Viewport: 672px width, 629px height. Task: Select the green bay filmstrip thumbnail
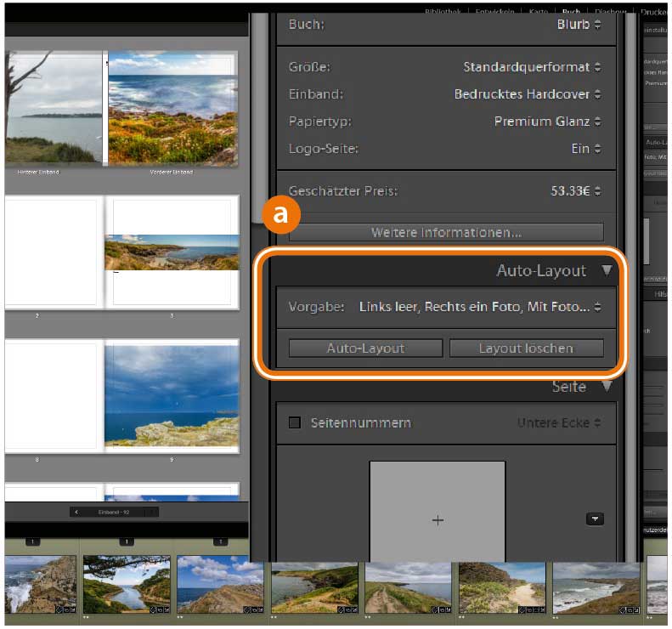[x=314, y=588]
